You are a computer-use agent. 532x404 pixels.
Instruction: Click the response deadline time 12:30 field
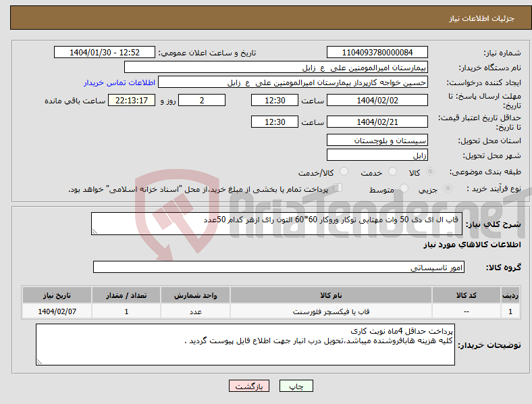coord(275,100)
